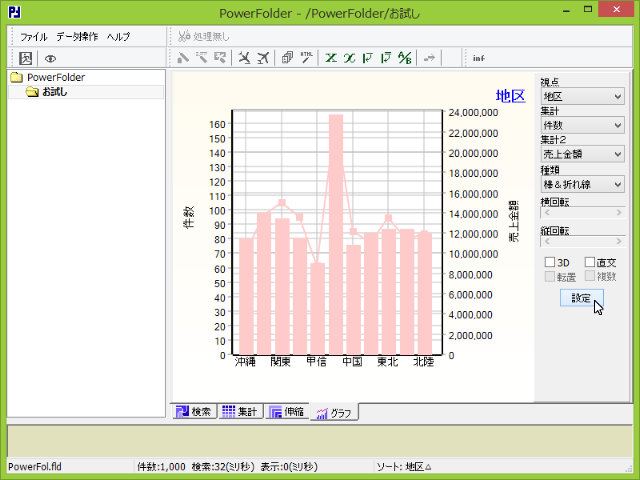The image size is (640, 480).
Task: Click the first green X Excel icon
Action: coord(331,58)
